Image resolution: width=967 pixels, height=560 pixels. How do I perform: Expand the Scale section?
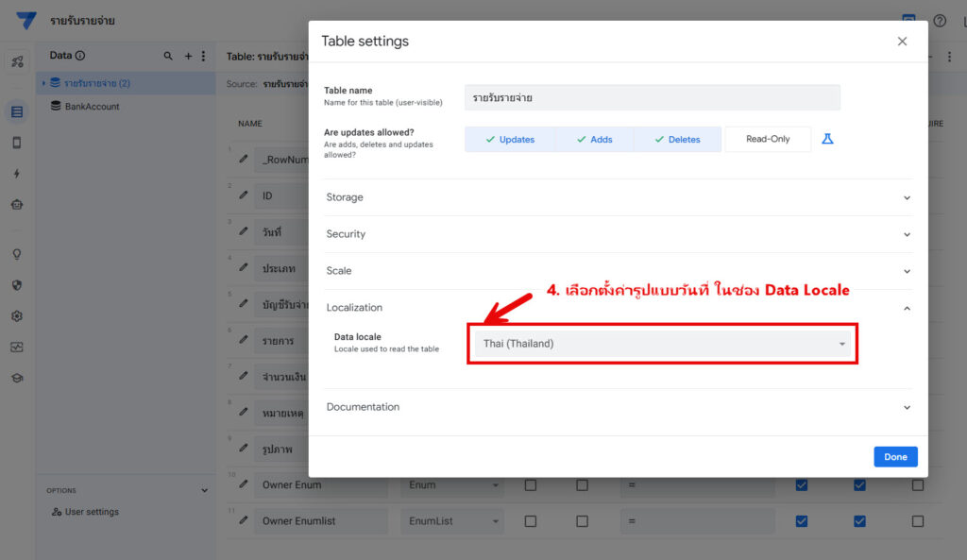click(619, 271)
